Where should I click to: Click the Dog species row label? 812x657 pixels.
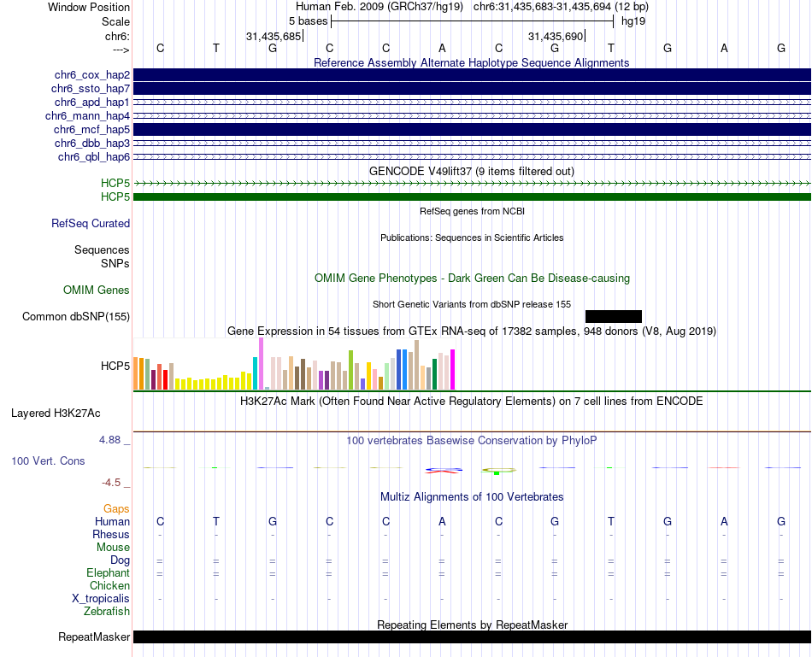pos(120,560)
